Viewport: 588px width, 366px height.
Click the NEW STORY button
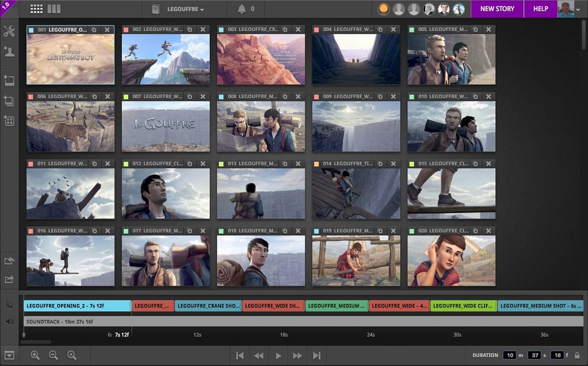497,9
